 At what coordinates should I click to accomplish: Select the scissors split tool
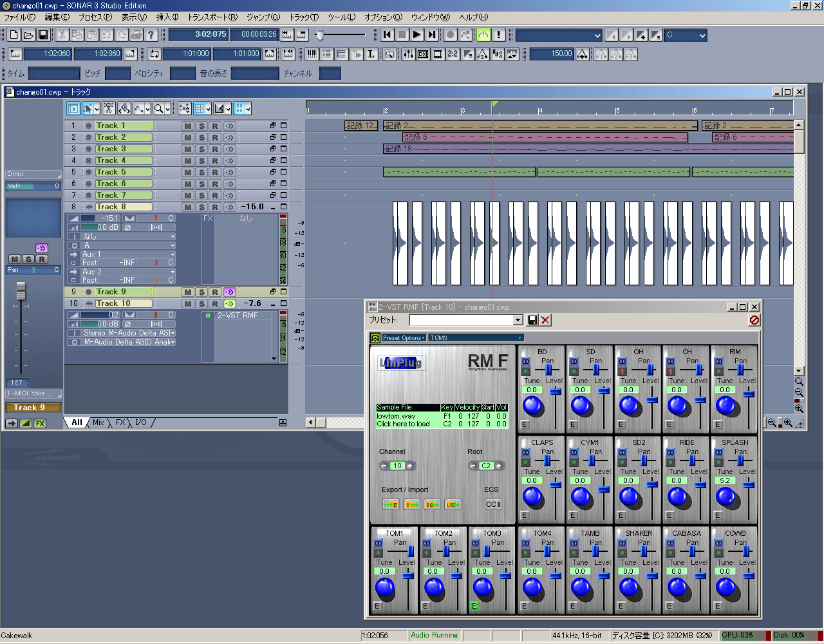[109, 109]
